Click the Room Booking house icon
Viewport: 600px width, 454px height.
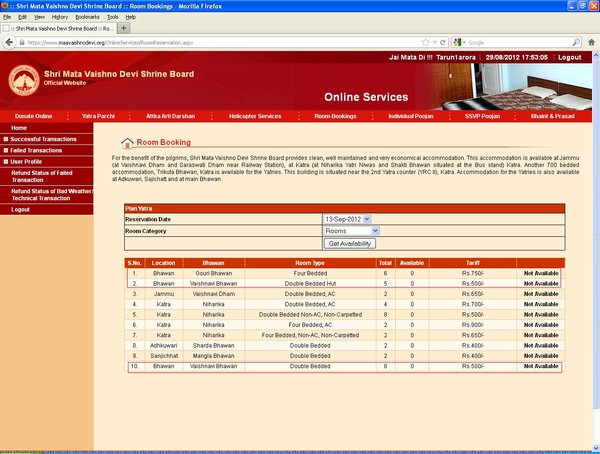click(x=127, y=143)
